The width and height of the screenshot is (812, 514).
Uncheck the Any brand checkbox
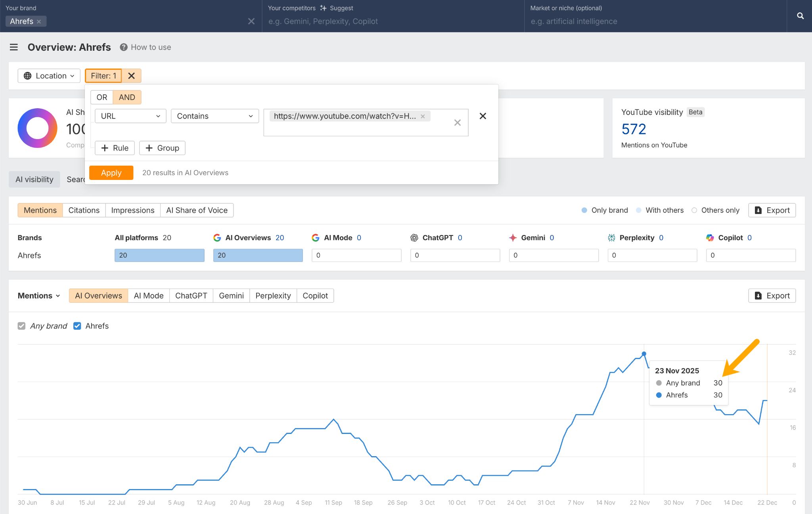point(22,326)
